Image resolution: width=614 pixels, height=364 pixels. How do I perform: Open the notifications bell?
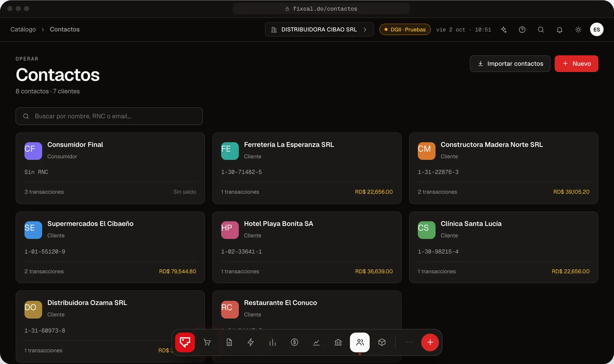(x=560, y=30)
